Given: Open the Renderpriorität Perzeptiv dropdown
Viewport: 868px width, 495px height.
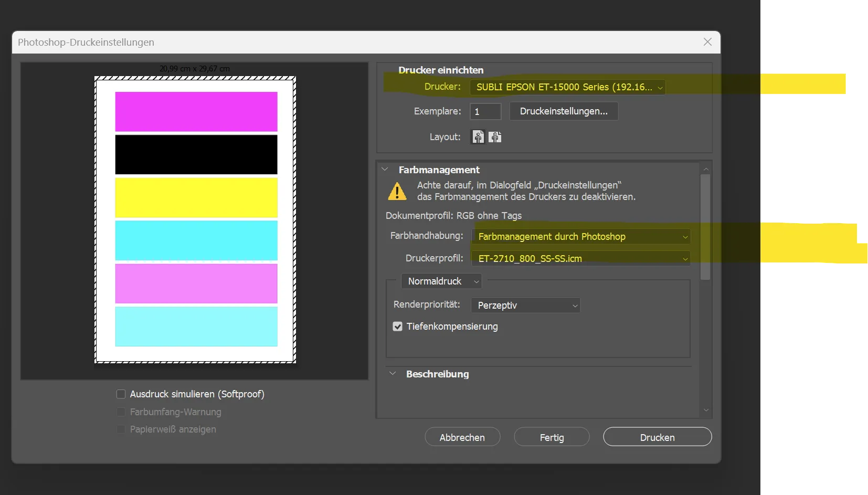Looking at the screenshot, I should pyautogui.click(x=525, y=306).
